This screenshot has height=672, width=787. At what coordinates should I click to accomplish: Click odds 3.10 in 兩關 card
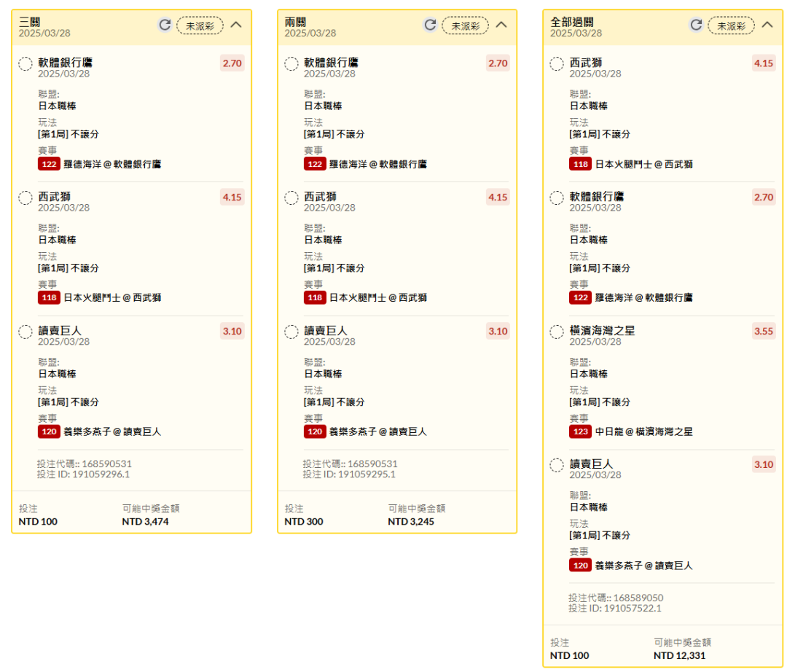point(498,331)
